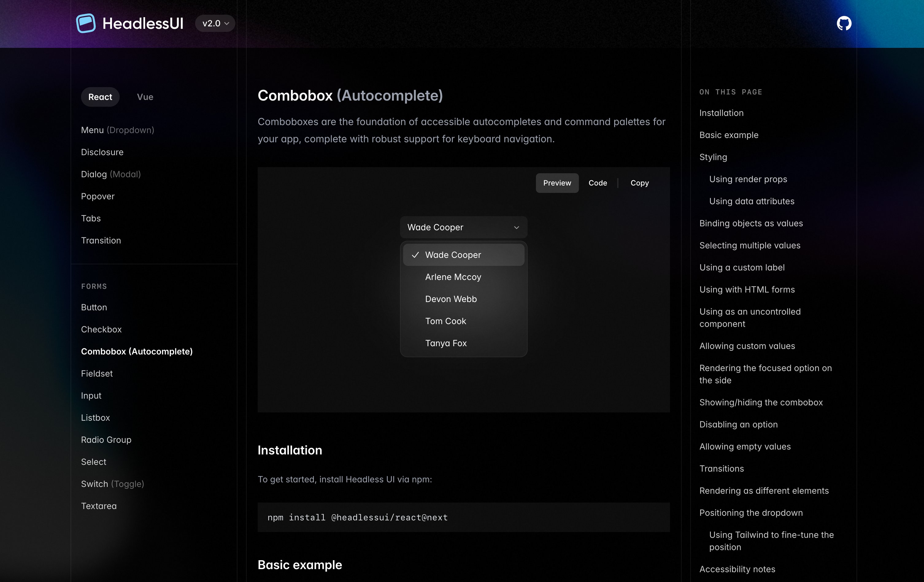This screenshot has width=924, height=582.
Task: Jump to Installation in page contents
Action: (722, 113)
